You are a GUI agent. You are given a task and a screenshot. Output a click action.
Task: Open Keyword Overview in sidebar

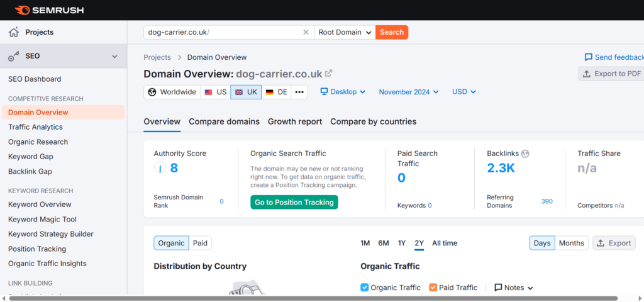click(x=40, y=204)
